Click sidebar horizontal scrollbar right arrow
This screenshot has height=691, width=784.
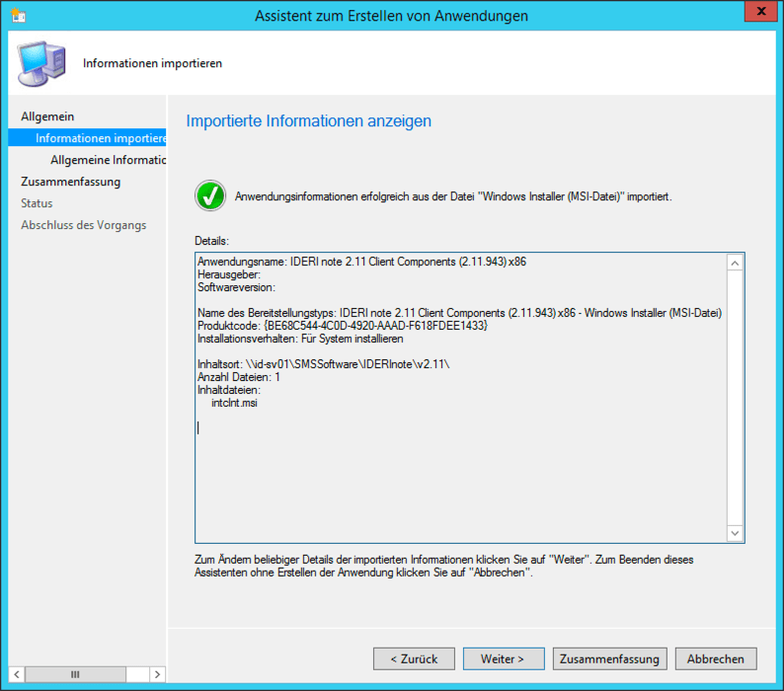point(158,674)
